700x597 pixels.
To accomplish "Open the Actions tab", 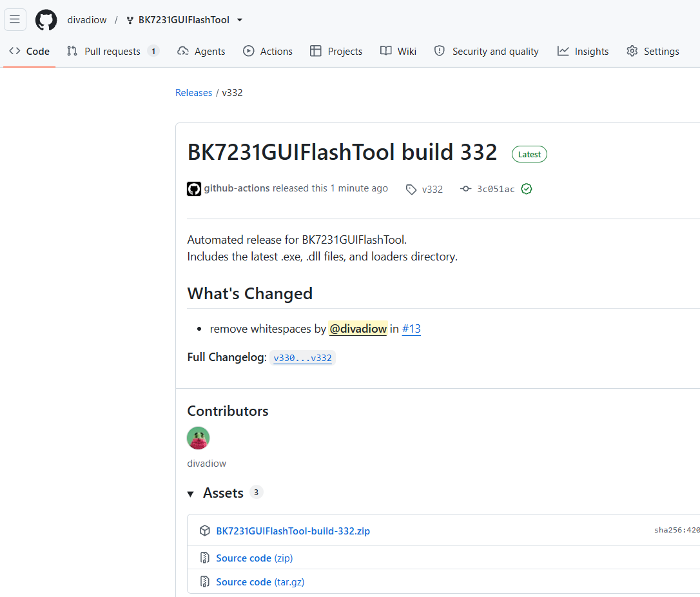I will [268, 52].
